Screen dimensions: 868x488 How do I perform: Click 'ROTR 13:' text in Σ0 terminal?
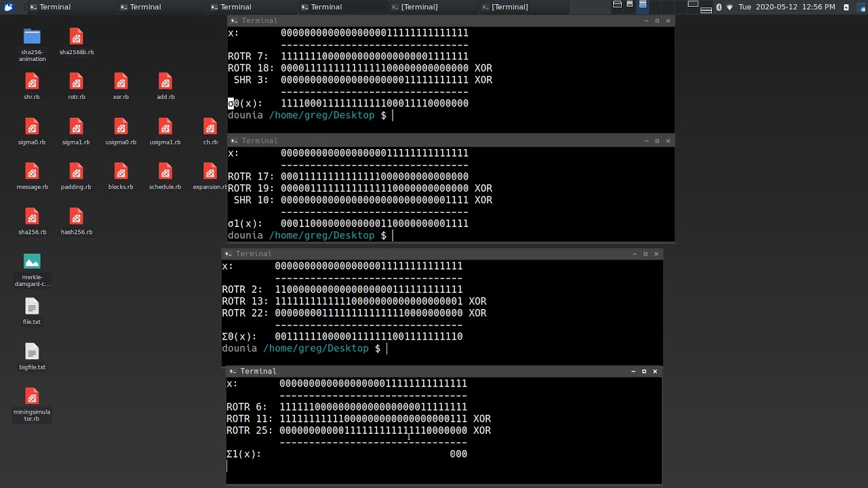tap(245, 301)
